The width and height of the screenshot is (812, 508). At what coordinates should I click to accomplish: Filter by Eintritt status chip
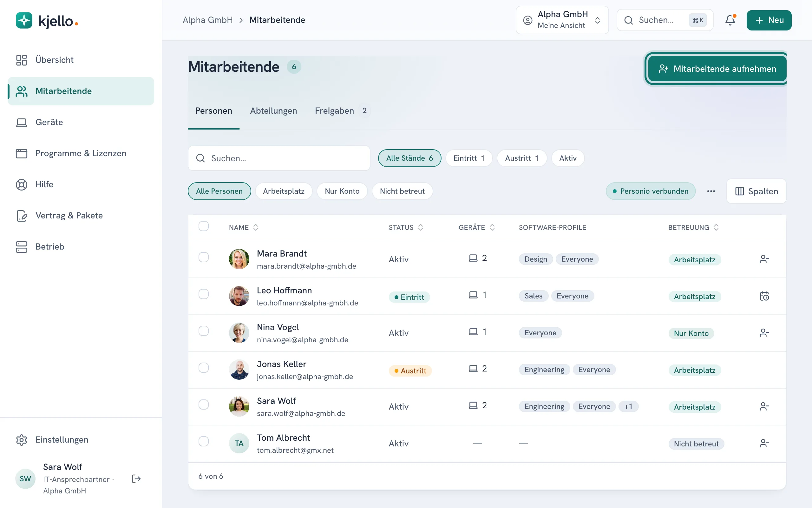tap(469, 158)
